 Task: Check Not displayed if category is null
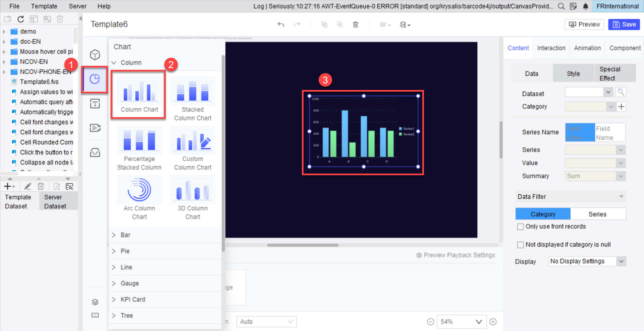pos(520,245)
